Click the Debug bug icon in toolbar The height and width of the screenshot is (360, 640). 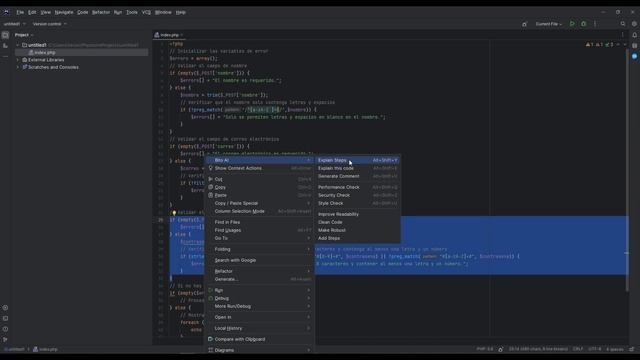click(x=584, y=24)
